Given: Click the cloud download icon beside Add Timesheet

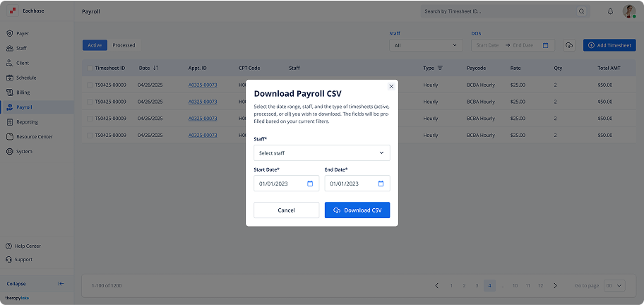Looking at the screenshot, I should 568,45.
